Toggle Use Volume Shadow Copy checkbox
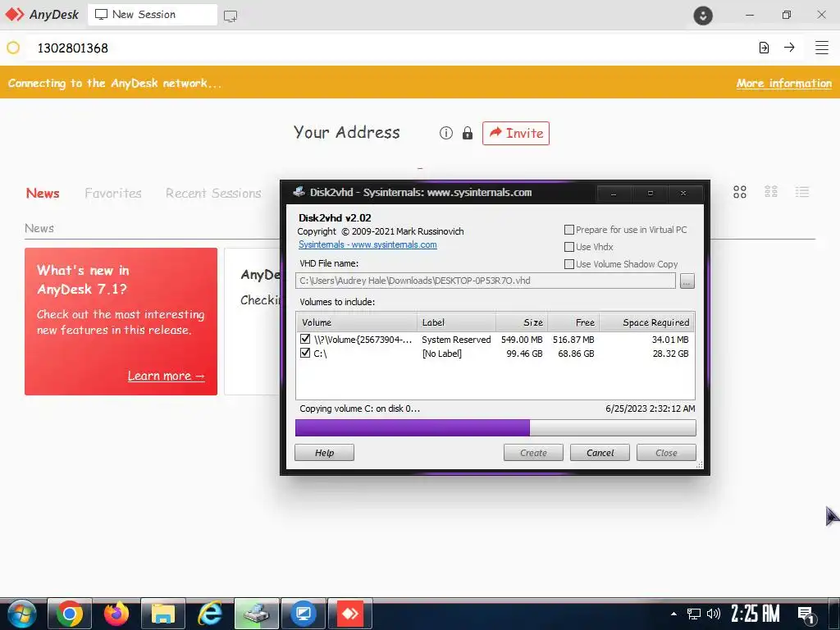Viewport: 840px width, 630px height. coord(569,264)
